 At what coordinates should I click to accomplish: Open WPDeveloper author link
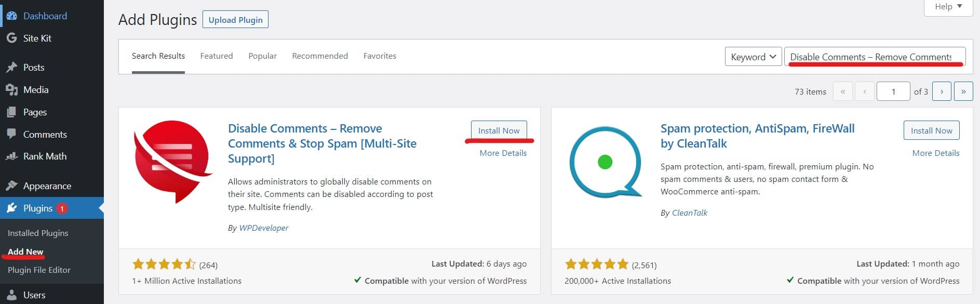click(x=263, y=228)
